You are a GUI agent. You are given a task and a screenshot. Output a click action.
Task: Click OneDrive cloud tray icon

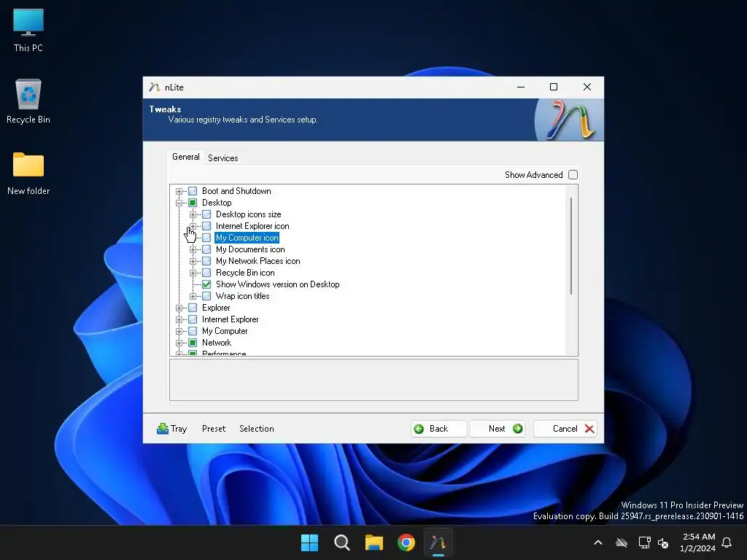[x=622, y=542]
